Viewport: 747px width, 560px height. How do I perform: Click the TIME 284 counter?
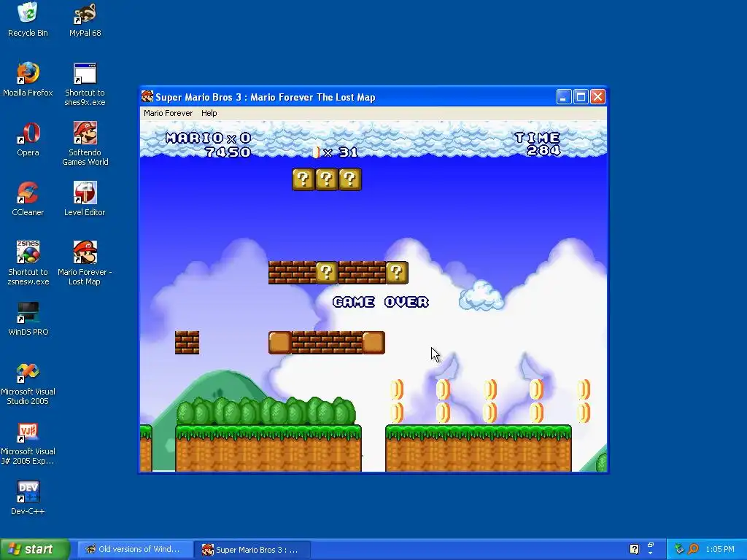pyautogui.click(x=538, y=144)
